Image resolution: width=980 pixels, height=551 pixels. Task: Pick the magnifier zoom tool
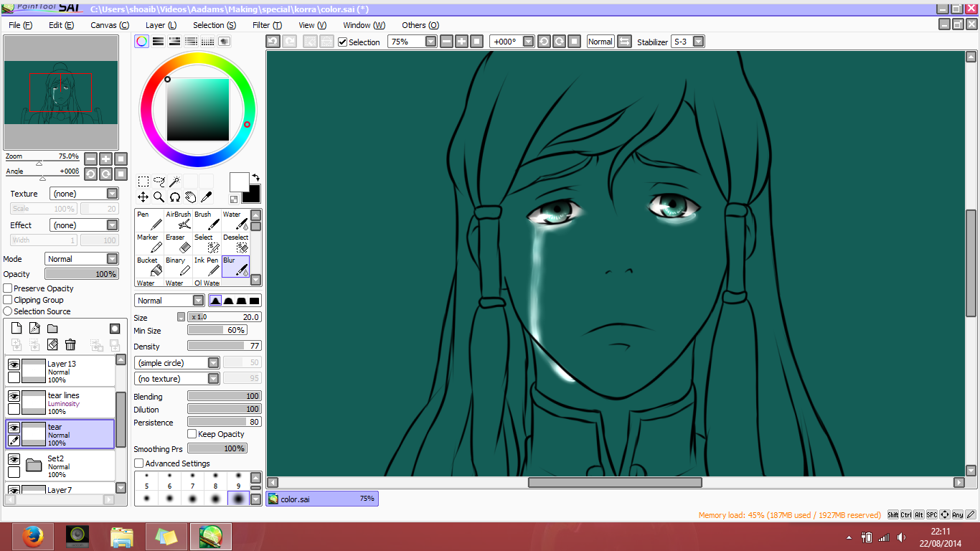click(159, 197)
